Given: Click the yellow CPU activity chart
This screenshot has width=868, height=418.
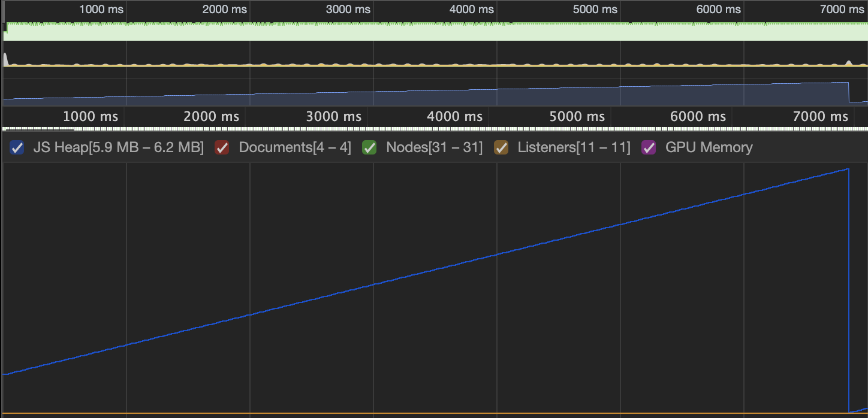Looking at the screenshot, I should click(x=435, y=63).
